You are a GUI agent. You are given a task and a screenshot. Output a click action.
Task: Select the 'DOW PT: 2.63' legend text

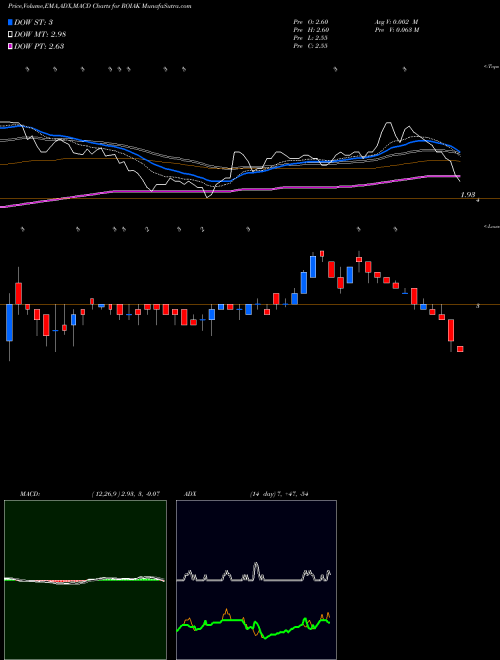pos(39,46)
